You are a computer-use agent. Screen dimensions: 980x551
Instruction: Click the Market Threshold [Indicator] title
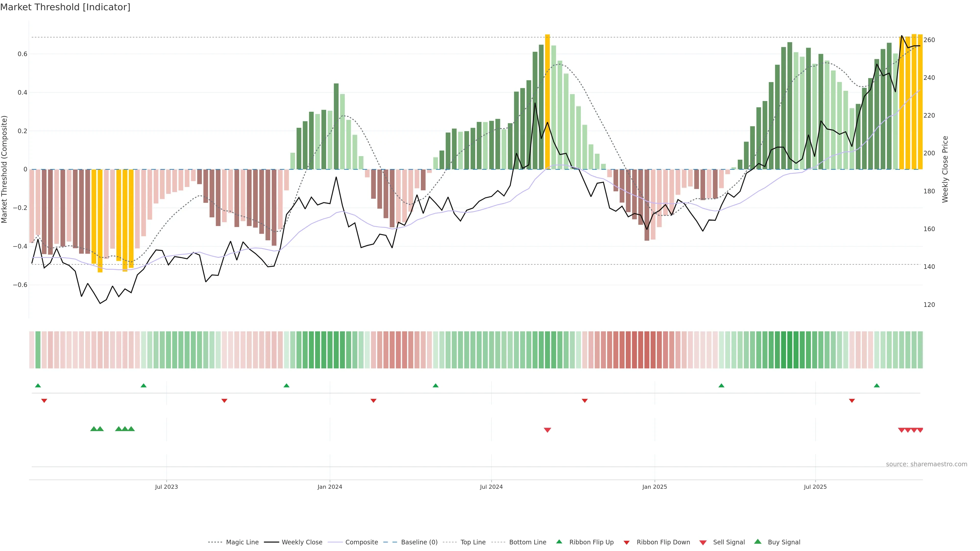(65, 7)
